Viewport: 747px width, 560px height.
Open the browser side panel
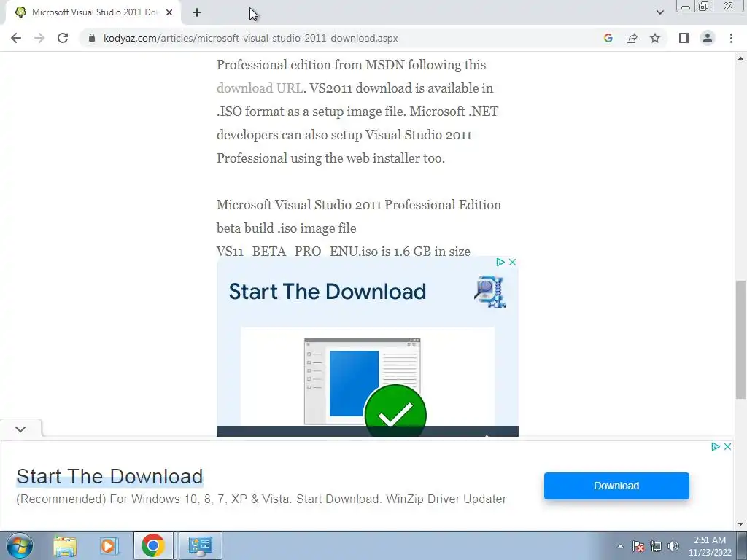point(684,38)
